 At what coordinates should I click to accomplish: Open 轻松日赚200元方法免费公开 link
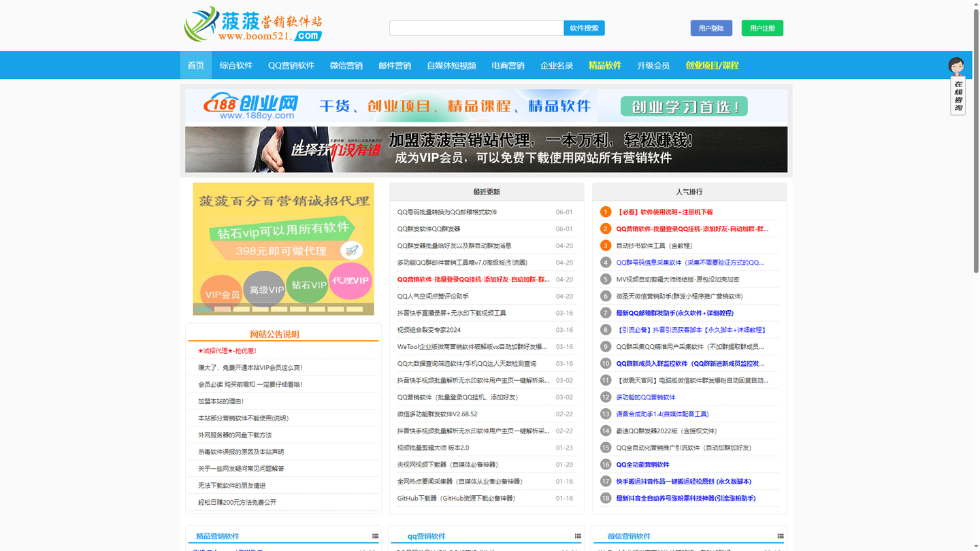tap(237, 502)
